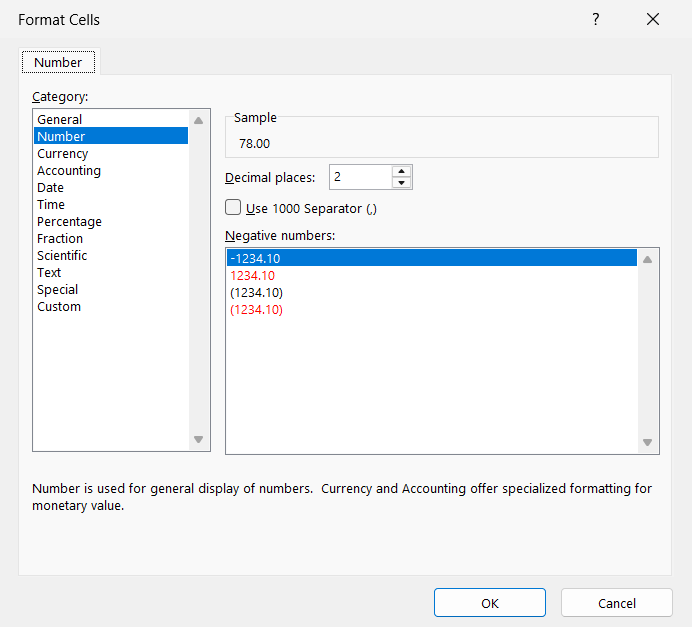Enable Use 1000 Separator checkbox
Image resolution: width=692 pixels, height=627 pixels.
(x=233, y=207)
